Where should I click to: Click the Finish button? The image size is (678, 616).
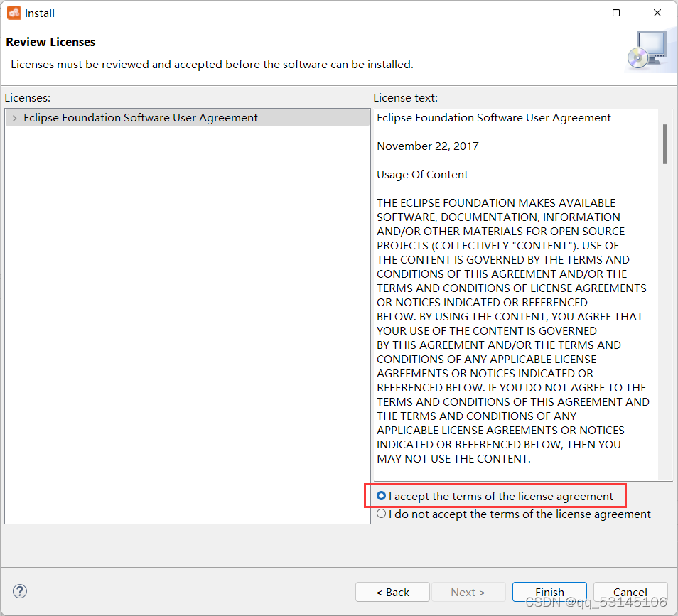point(549,592)
